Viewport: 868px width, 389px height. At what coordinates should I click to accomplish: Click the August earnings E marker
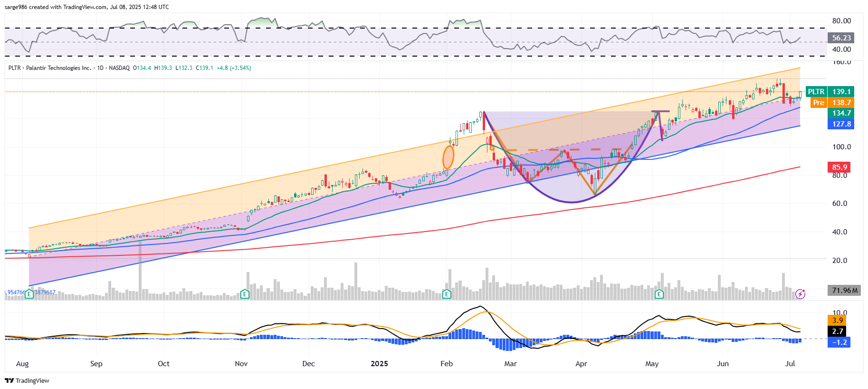tap(29, 294)
